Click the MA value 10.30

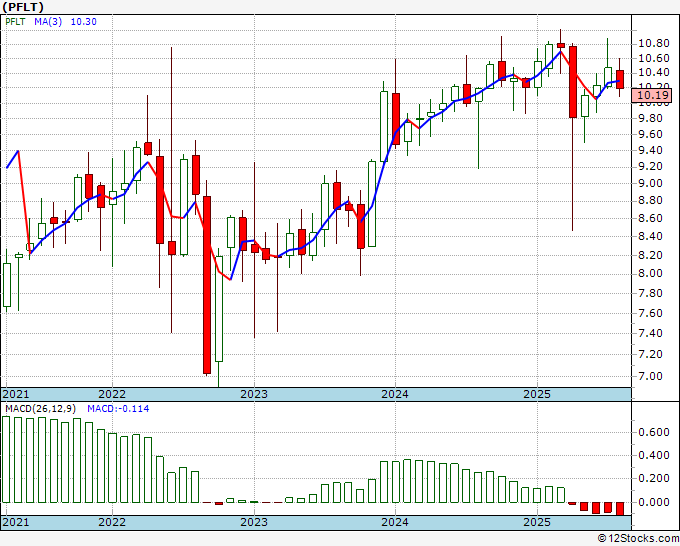pyautogui.click(x=83, y=22)
